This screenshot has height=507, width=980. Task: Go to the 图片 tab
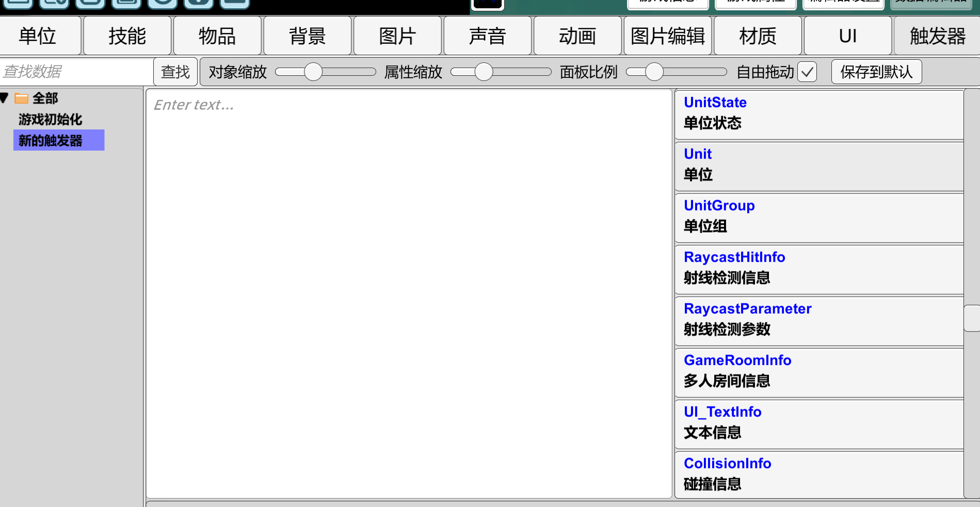point(397,36)
